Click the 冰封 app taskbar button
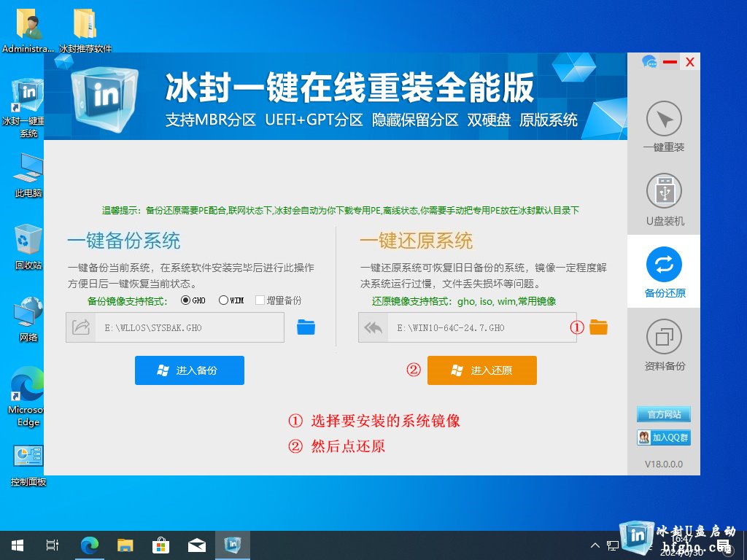This screenshot has height=560, width=747. (233, 545)
